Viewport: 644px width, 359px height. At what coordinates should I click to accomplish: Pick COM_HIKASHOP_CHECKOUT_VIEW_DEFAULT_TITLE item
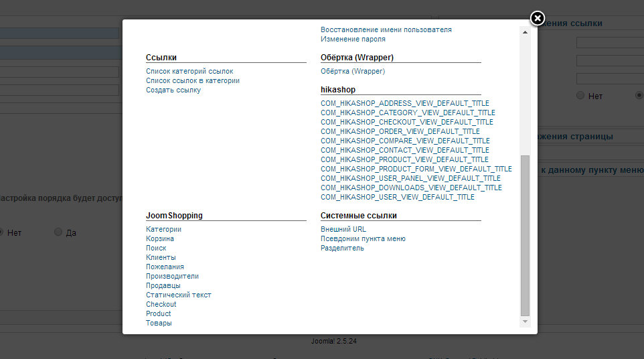pyautogui.click(x=406, y=122)
